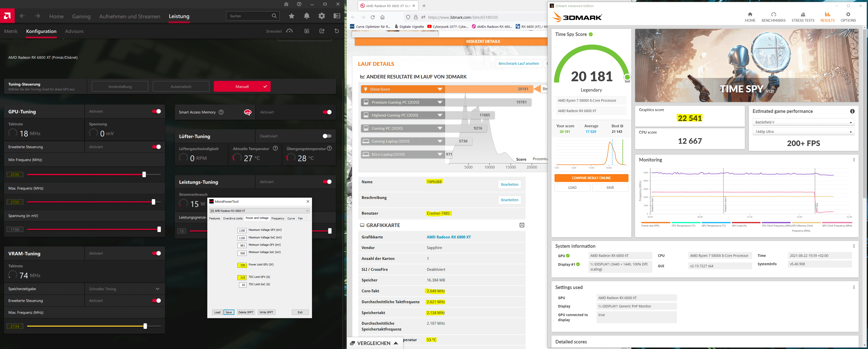Select Automatisch tuning preset

coord(181,87)
